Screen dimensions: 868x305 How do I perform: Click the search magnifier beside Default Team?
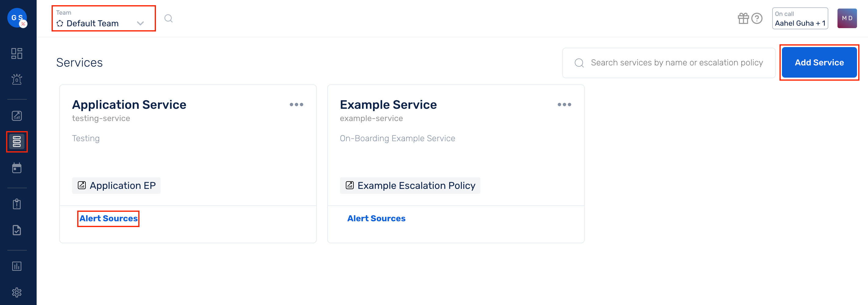pyautogui.click(x=168, y=19)
